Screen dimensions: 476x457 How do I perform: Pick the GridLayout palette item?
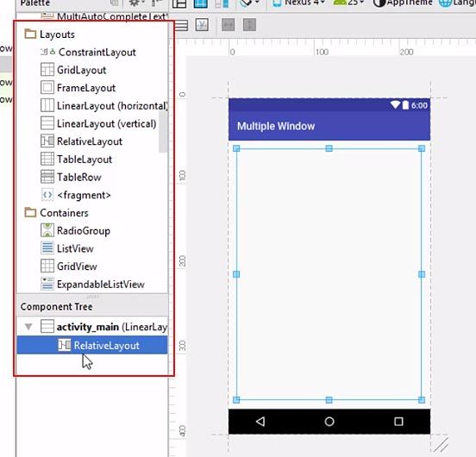pyautogui.click(x=73, y=70)
